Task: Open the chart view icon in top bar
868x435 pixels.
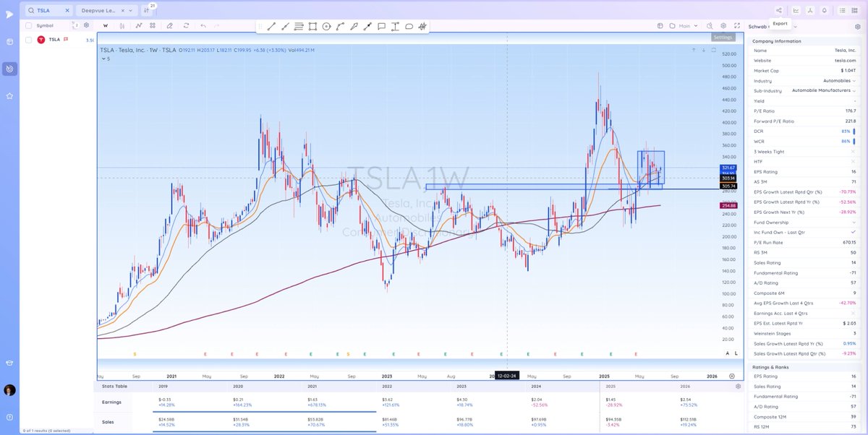Action: point(796,11)
